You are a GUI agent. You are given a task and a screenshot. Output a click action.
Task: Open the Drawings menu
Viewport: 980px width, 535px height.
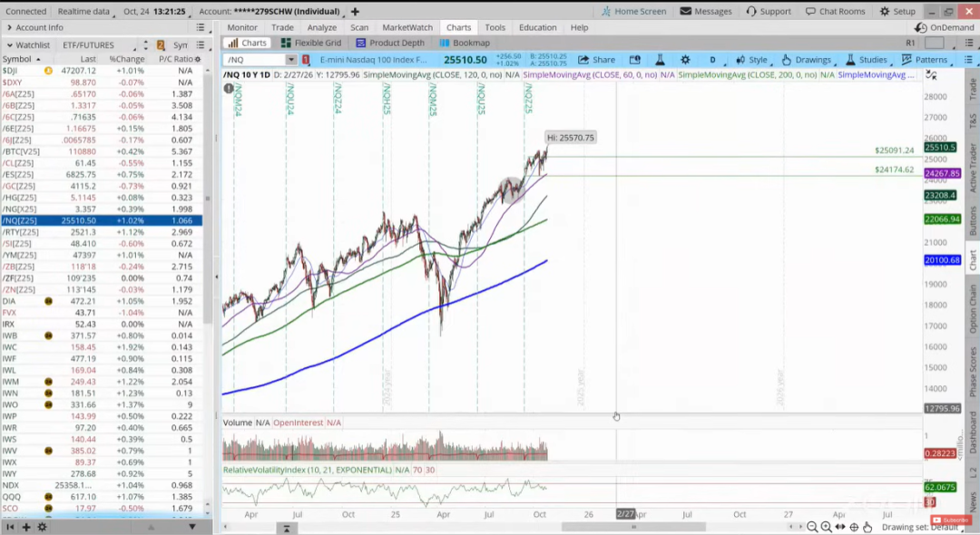(x=807, y=59)
